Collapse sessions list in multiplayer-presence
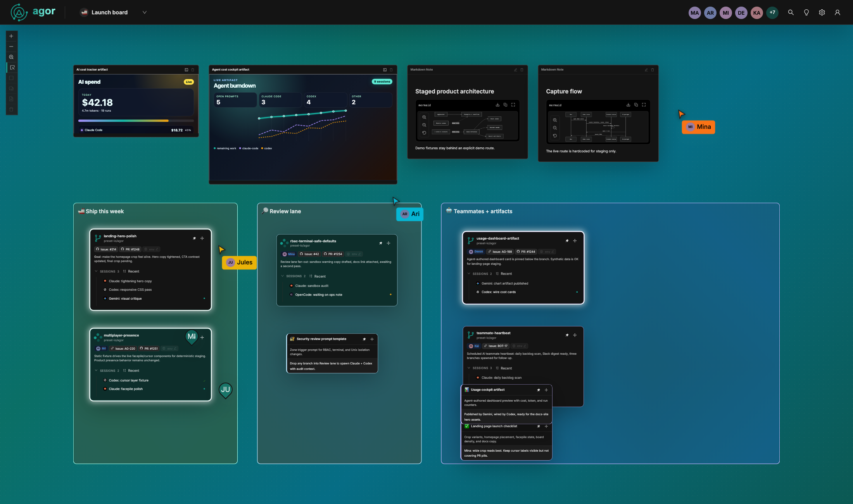 click(96, 371)
